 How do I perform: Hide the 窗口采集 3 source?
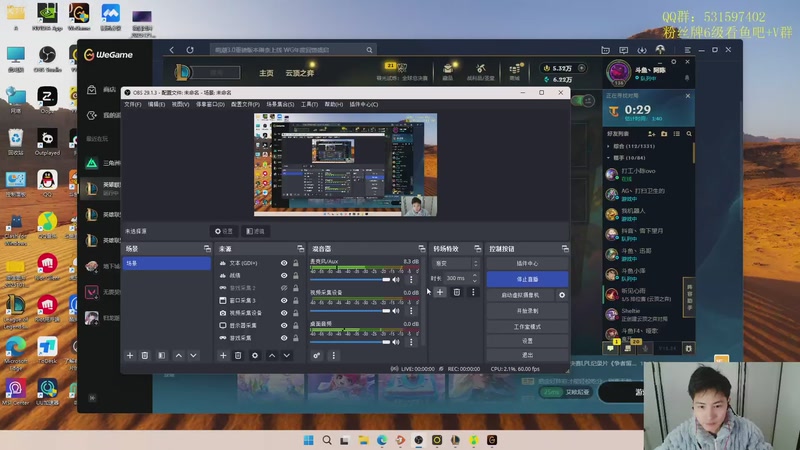coord(284,301)
